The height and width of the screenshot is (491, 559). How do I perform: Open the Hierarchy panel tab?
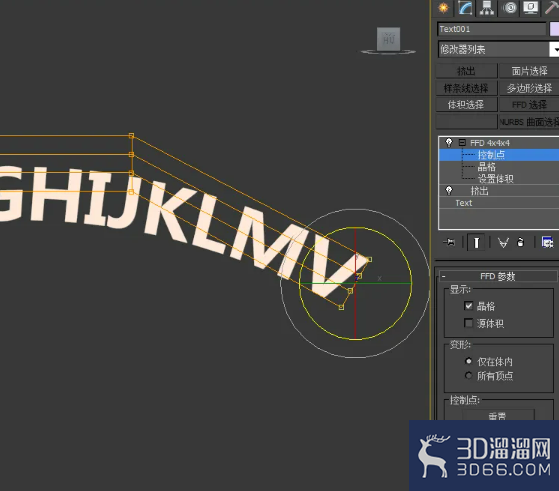pyautogui.click(x=487, y=8)
